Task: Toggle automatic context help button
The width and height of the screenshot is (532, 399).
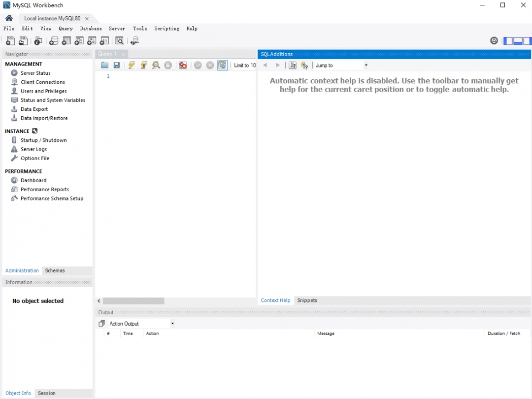Action: (x=304, y=66)
